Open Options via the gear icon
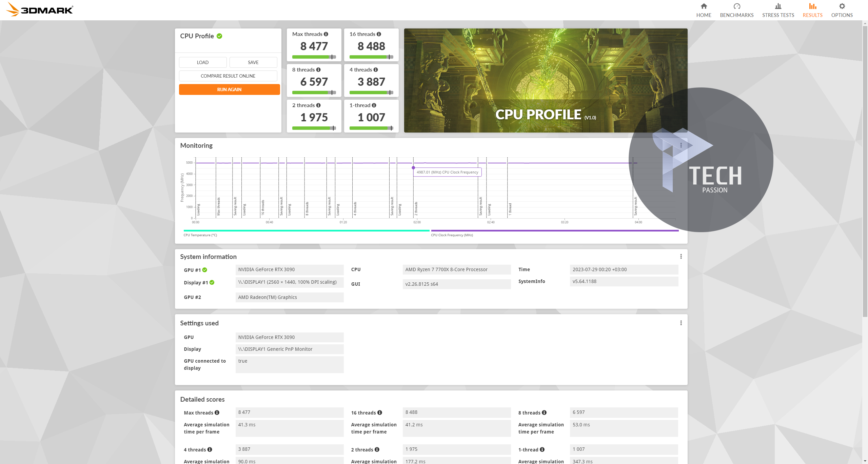Viewport: 868px width, 464px height. pos(842,6)
